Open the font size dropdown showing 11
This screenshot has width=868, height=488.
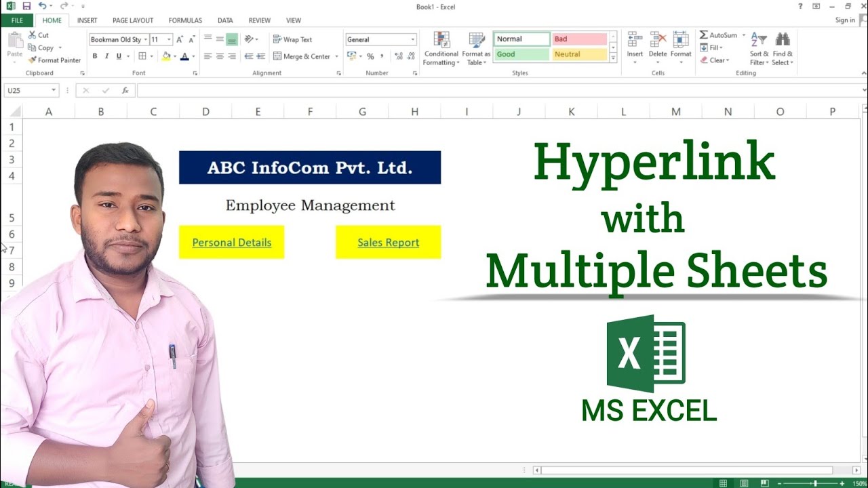click(x=161, y=39)
